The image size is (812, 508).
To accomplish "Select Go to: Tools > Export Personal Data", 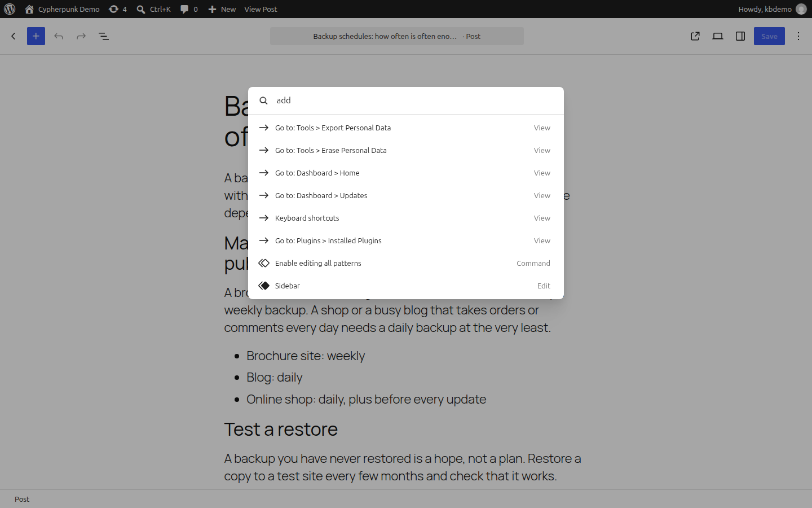I will click(x=406, y=128).
